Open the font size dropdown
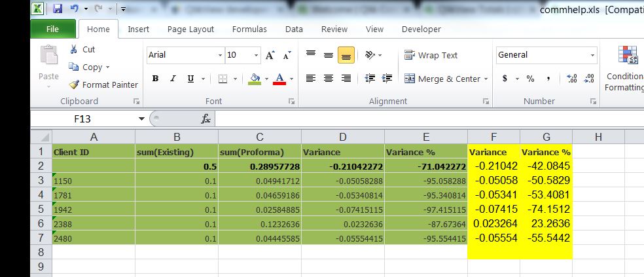The image size is (644, 277). [257, 55]
